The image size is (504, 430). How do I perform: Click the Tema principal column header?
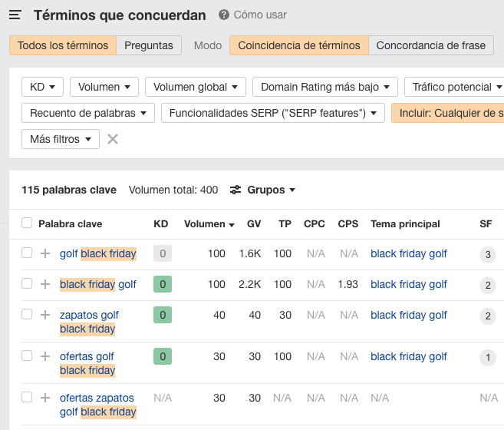click(405, 223)
